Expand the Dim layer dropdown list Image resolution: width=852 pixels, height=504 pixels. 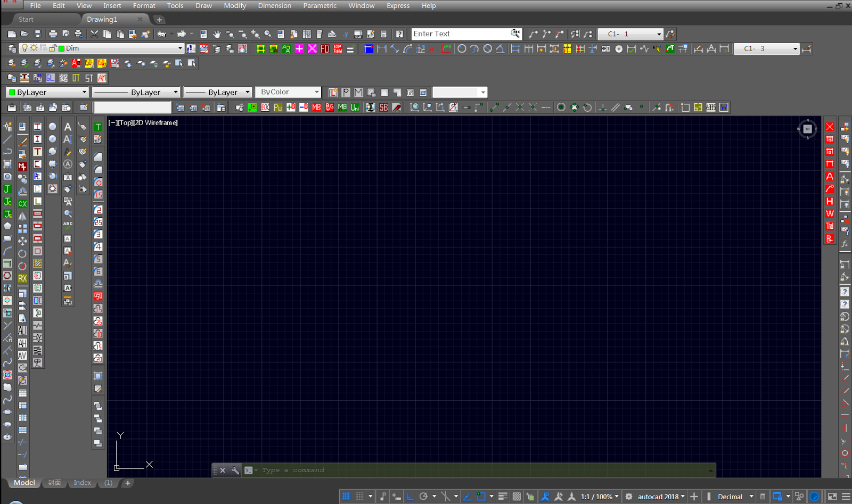[x=180, y=48]
